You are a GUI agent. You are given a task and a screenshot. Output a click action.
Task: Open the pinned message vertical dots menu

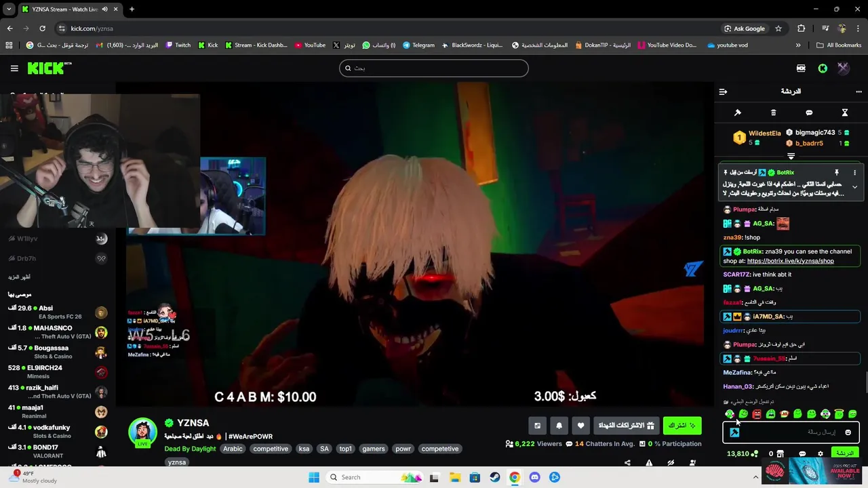(x=854, y=173)
